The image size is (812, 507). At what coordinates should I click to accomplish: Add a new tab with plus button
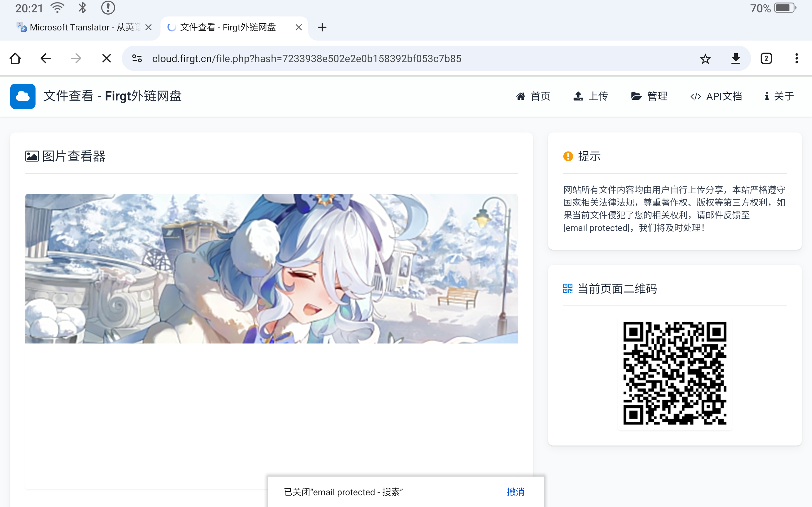tap(322, 27)
